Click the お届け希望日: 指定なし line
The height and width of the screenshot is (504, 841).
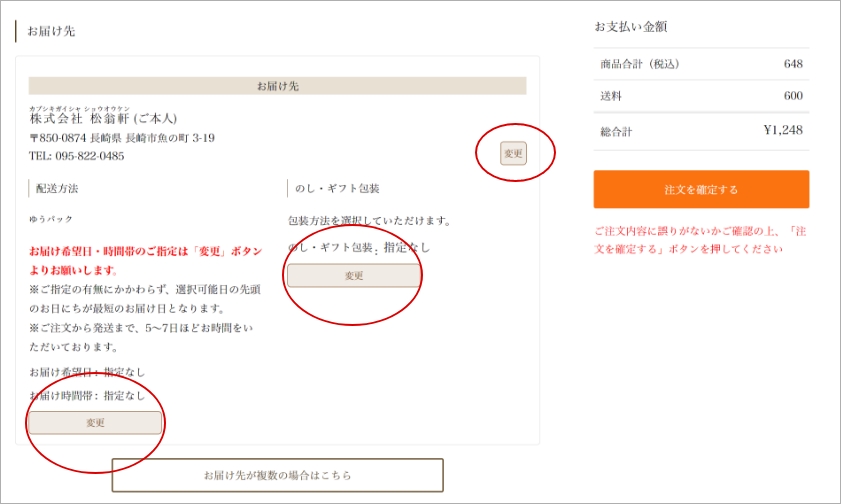click(x=87, y=372)
